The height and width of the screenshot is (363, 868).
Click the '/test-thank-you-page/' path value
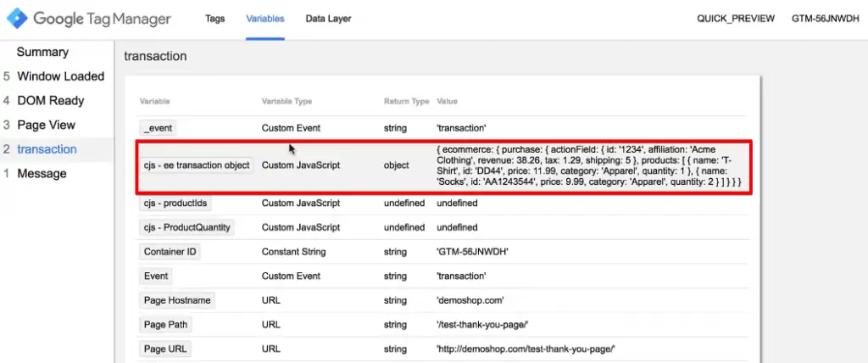click(482, 325)
